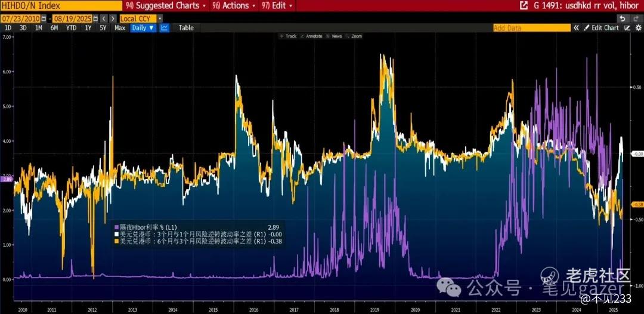
Task: Activate the Zoom tool
Action: coord(354,36)
